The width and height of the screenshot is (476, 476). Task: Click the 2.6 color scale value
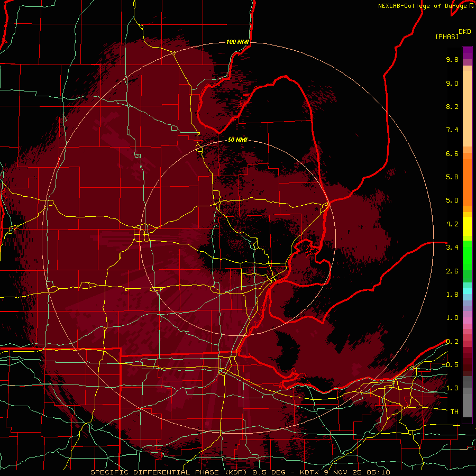point(452,271)
